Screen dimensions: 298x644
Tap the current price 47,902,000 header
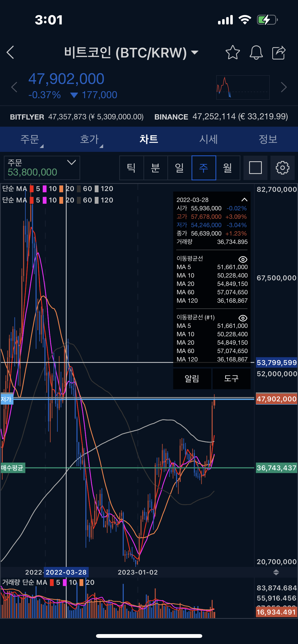click(66, 79)
